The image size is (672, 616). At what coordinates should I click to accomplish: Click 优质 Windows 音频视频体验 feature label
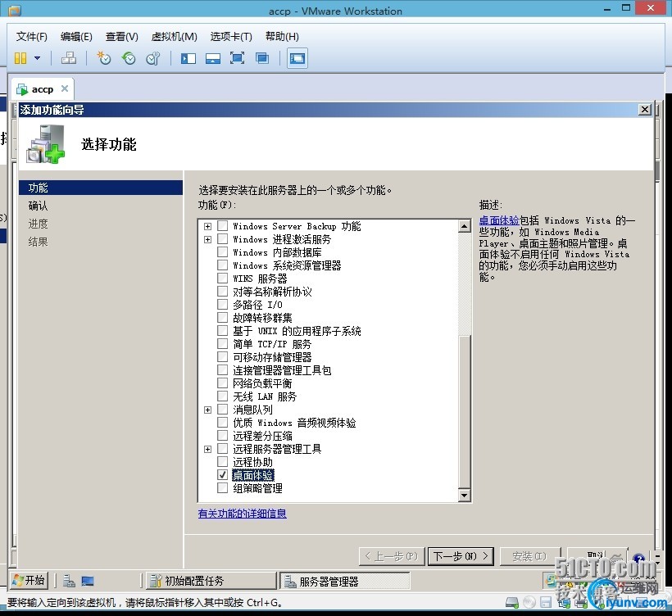(x=294, y=423)
